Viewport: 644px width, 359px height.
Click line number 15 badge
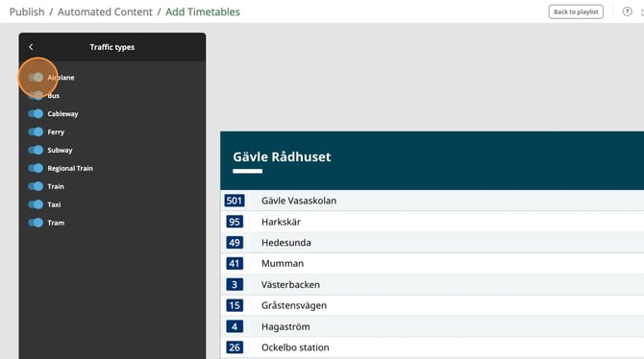(x=235, y=305)
